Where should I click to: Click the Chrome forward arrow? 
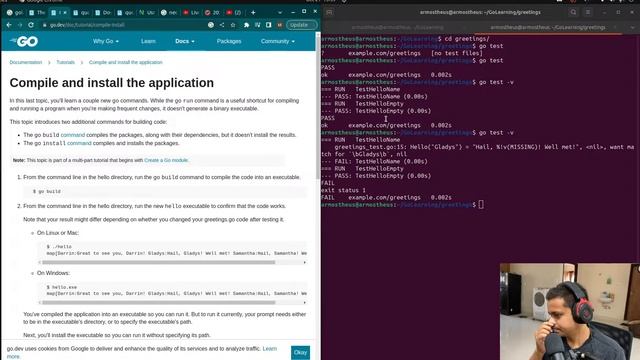point(20,25)
